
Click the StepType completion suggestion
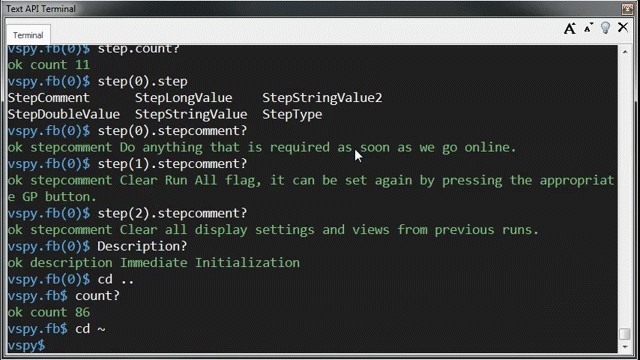point(292,114)
